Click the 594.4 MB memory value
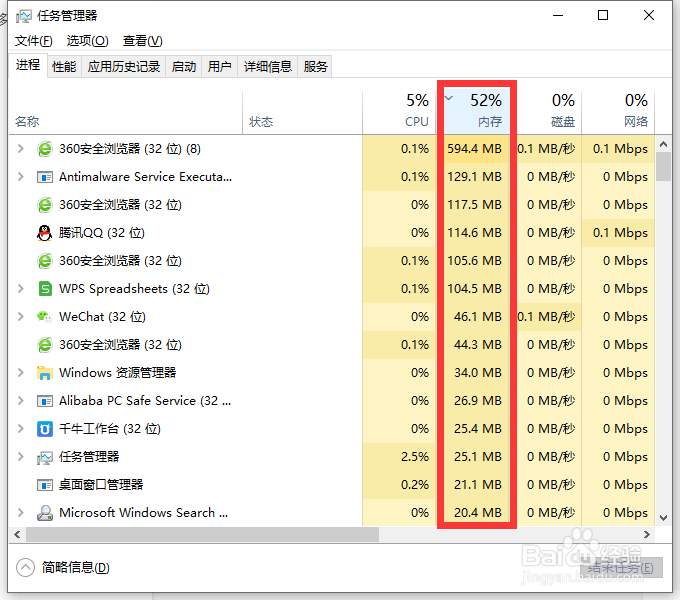 [474, 149]
